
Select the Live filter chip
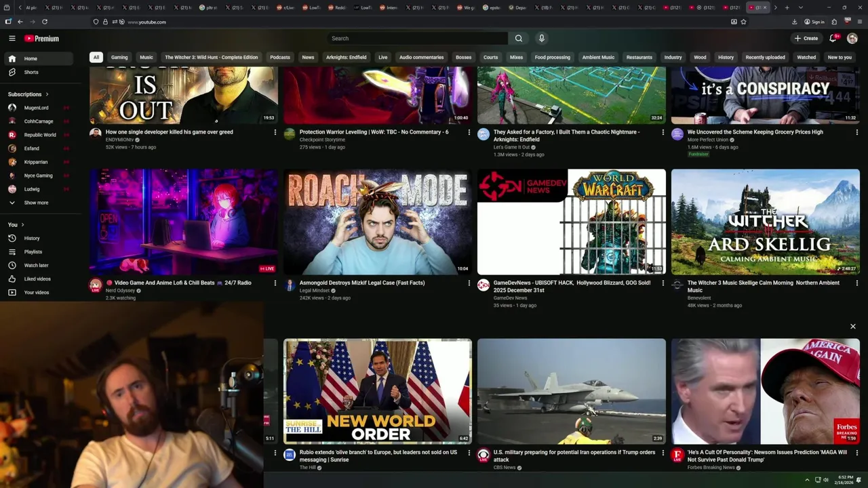383,58
